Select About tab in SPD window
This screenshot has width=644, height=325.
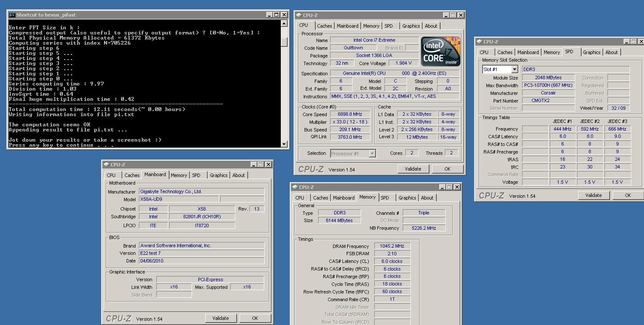point(611,52)
